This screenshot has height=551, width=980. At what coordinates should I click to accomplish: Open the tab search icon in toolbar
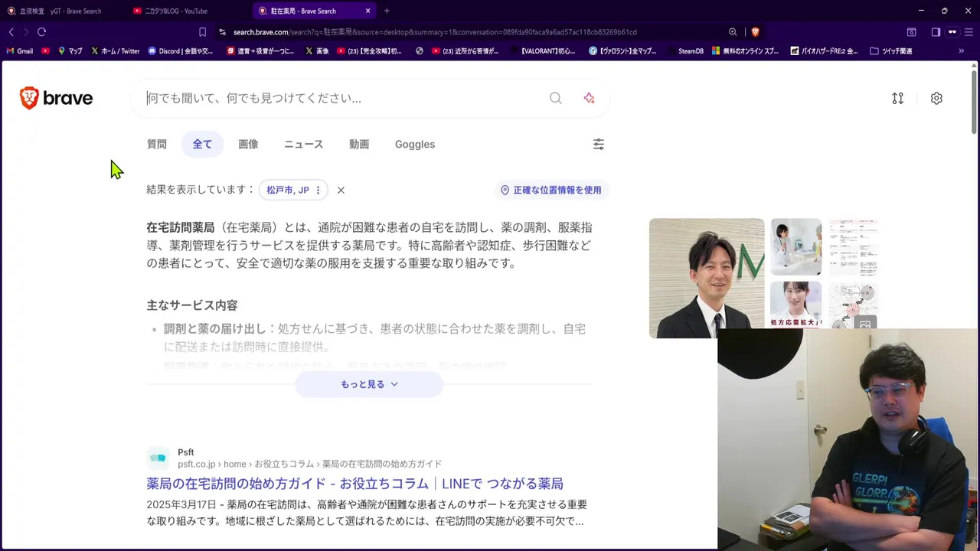tap(912, 32)
